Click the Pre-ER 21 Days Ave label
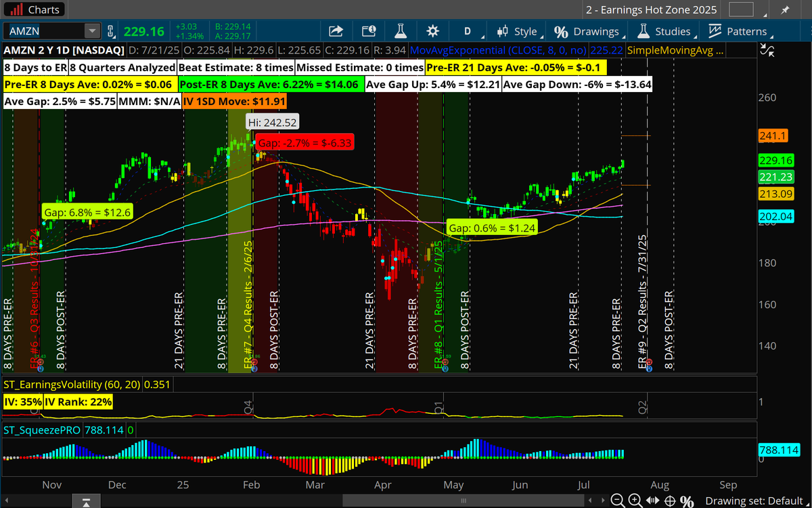The width and height of the screenshot is (812, 508). click(516, 68)
